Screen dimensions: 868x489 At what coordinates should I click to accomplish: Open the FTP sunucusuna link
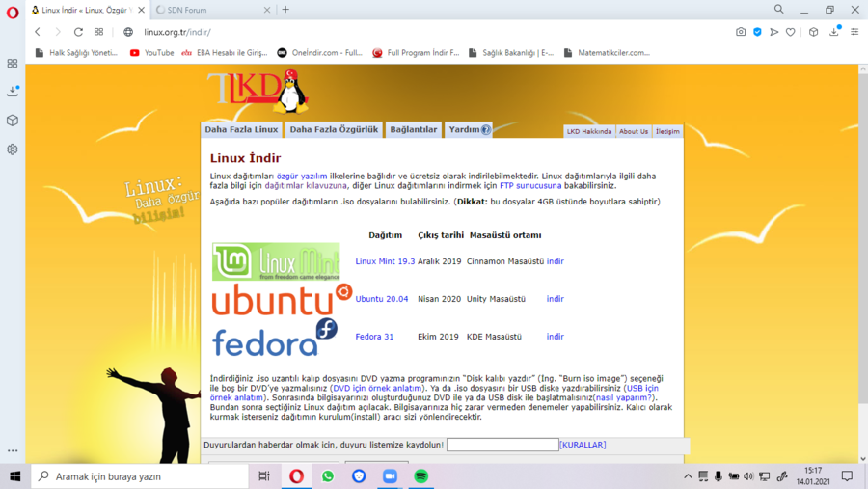pyautogui.click(x=530, y=185)
